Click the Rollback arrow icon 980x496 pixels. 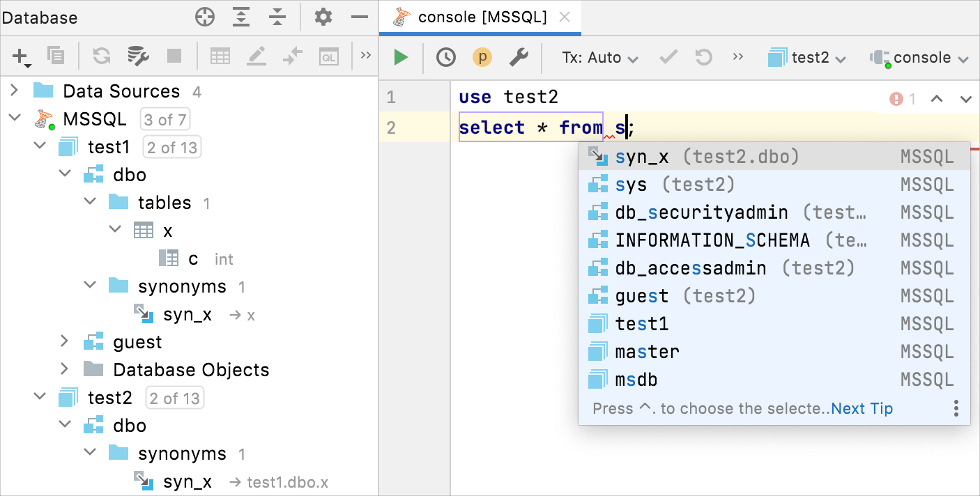(x=704, y=57)
